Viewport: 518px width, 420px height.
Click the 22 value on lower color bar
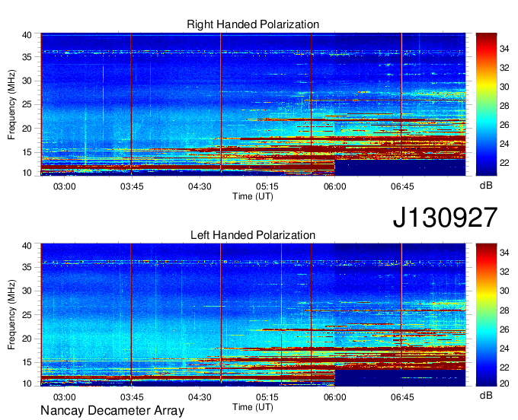[x=504, y=367]
